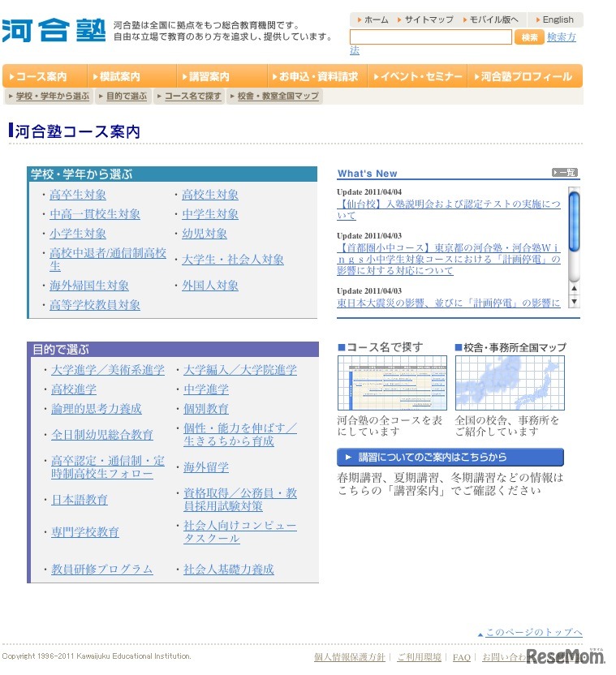The height and width of the screenshot is (675, 616).
Task: Open 高等学校教員対象 link
Action: 95,305
